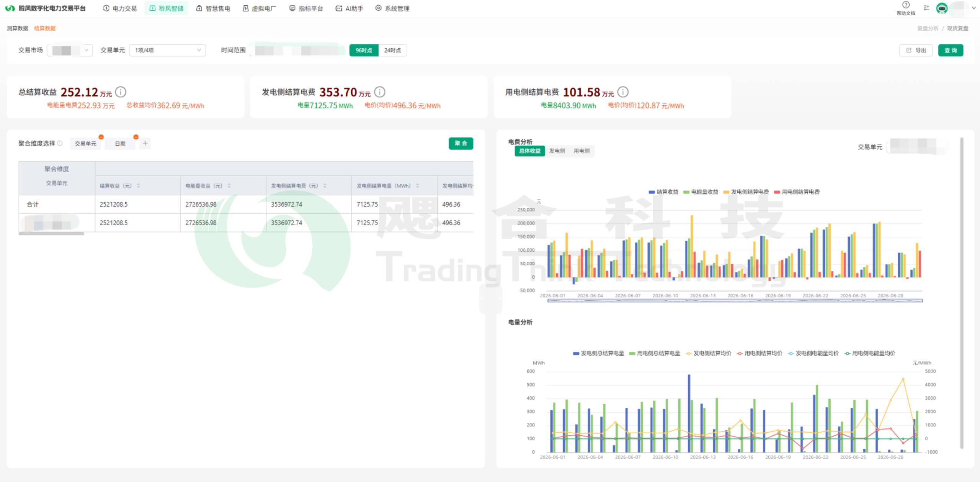Click the 聚合维度 table header
Viewport: 980px width, 482px height.
[57, 169]
